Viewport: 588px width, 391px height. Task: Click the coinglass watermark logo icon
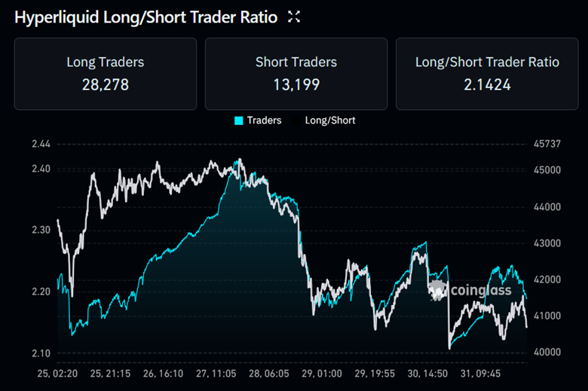pyautogui.click(x=438, y=291)
